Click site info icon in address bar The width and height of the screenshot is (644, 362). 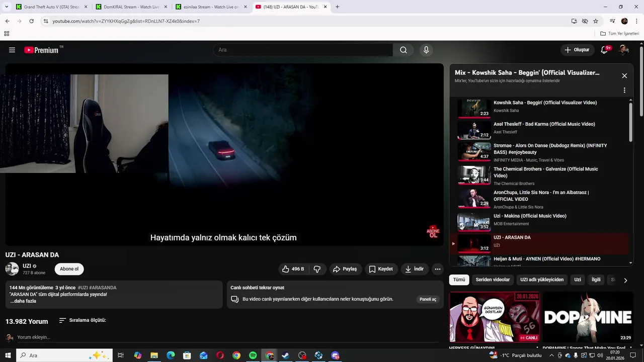(46, 21)
